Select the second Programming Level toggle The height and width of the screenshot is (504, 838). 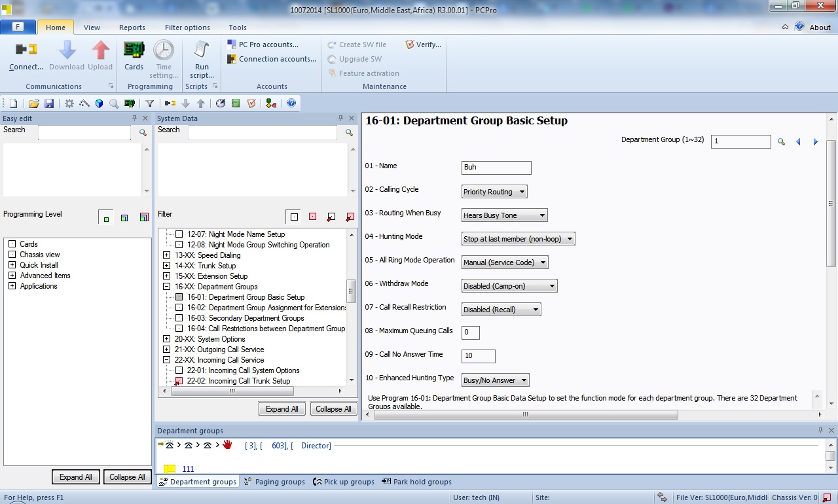point(124,217)
